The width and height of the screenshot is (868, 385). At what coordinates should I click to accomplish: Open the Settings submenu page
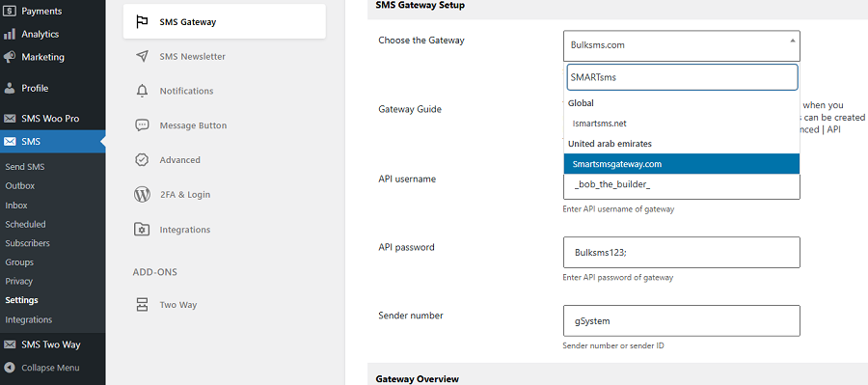21,300
